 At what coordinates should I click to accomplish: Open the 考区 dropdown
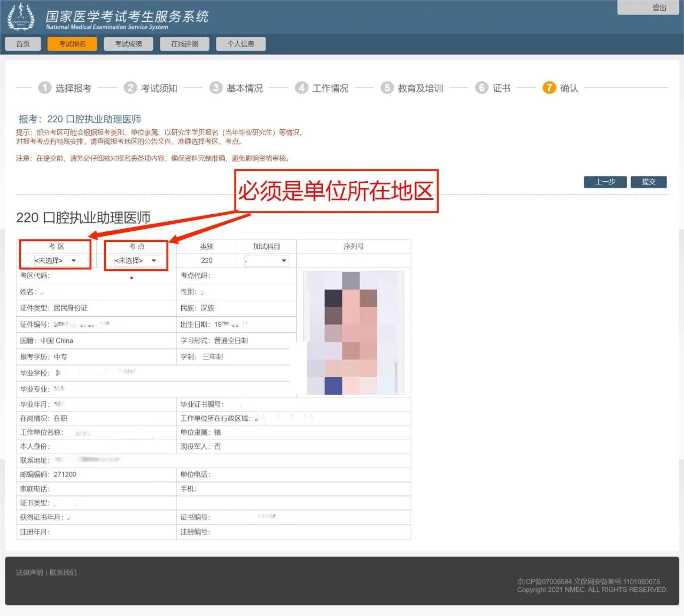click(56, 261)
